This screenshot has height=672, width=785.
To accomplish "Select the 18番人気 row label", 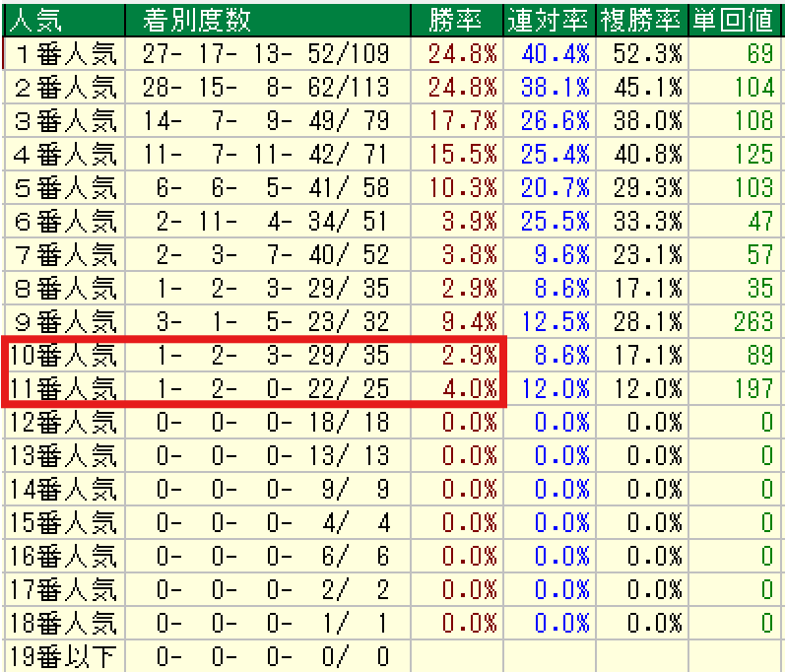I will [x=65, y=624].
